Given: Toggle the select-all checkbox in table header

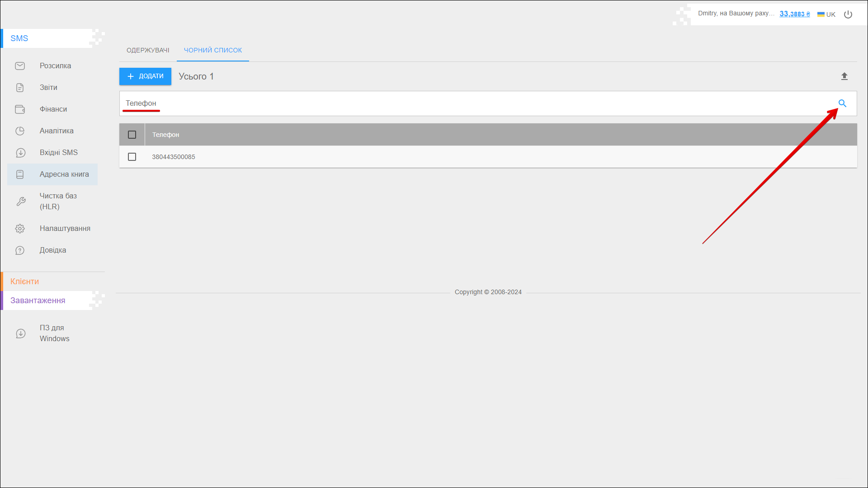Looking at the screenshot, I should click(x=132, y=135).
